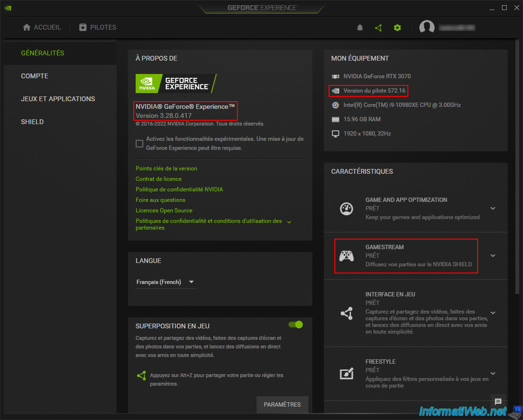Go to the Accueil tab
Viewport: 523px width, 420px height.
coord(42,27)
